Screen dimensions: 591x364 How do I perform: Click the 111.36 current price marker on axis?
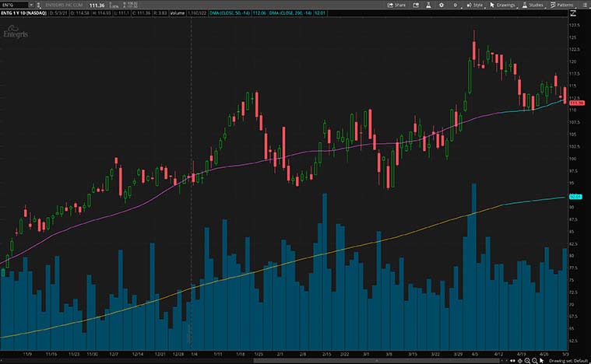coord(577,103)
